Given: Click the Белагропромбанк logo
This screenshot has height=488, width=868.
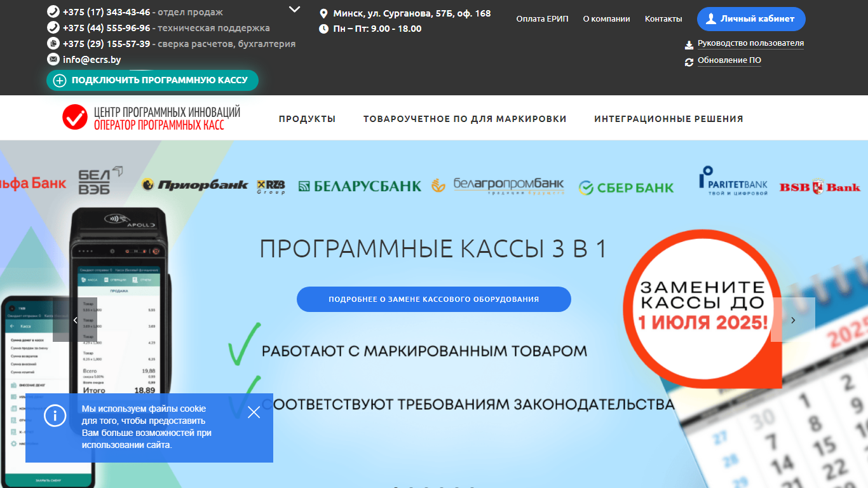Looking at the screenshot, I should [498, 186].
